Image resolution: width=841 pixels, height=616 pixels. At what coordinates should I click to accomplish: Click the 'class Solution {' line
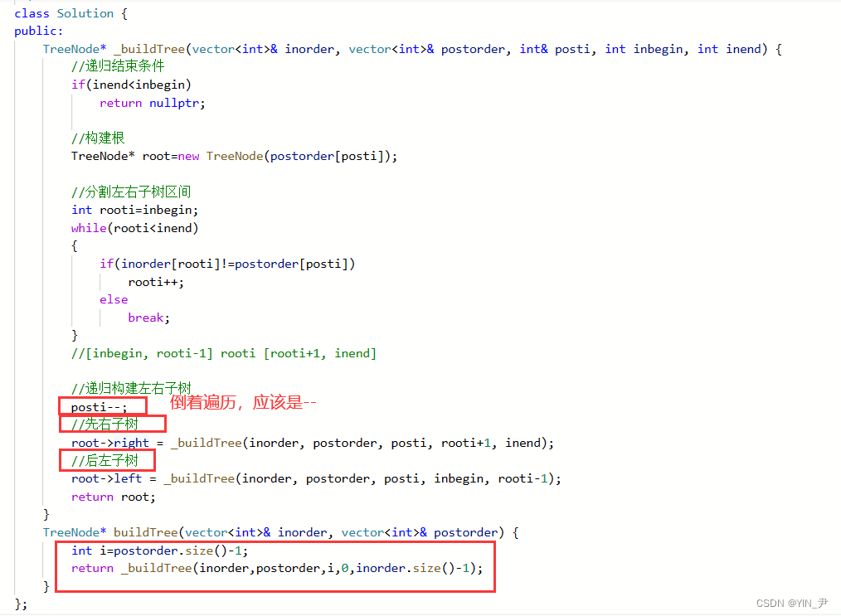[x=70, y=13]
